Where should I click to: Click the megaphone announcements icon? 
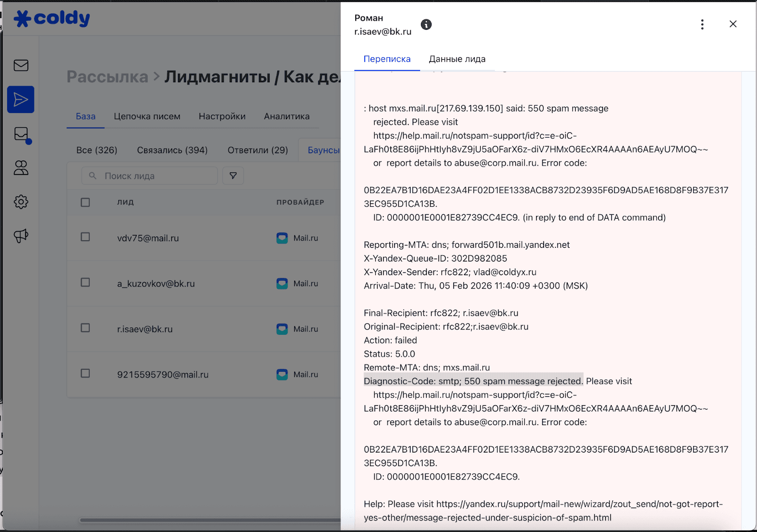point(21,235)
